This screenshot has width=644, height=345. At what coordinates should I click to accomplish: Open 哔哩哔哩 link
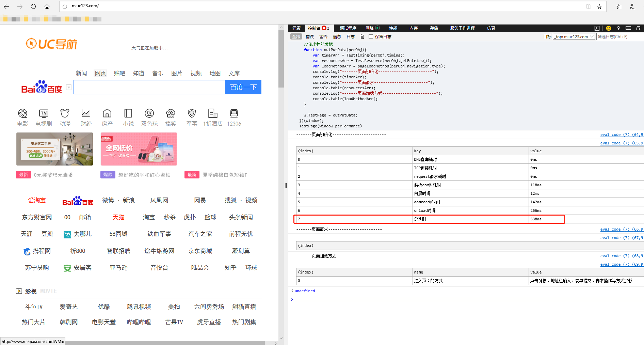pos(139,322)
